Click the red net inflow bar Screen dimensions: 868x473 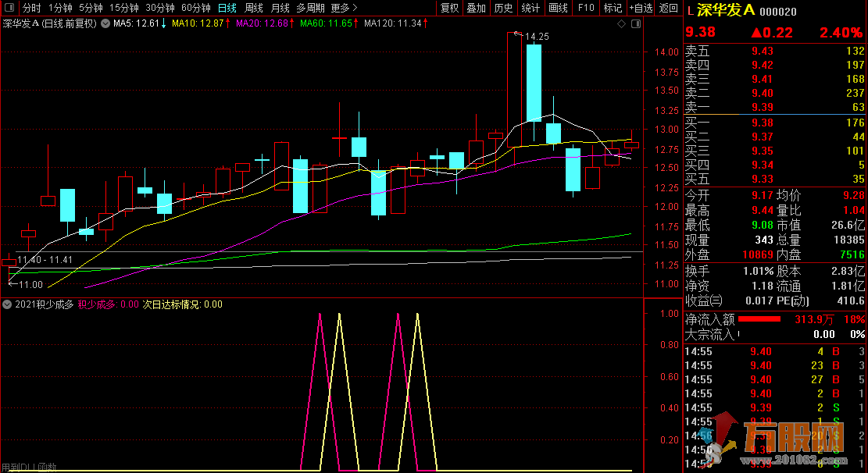(x=759, y=319)
